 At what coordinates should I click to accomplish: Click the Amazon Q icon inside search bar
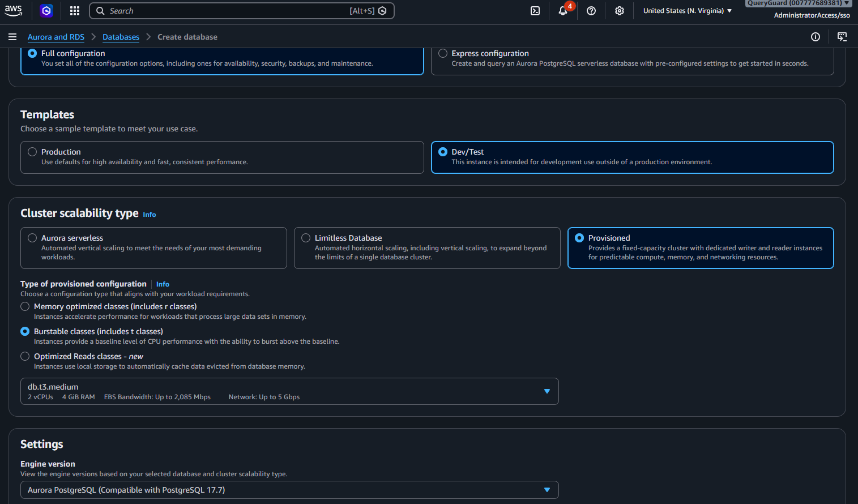click(383, 11)
